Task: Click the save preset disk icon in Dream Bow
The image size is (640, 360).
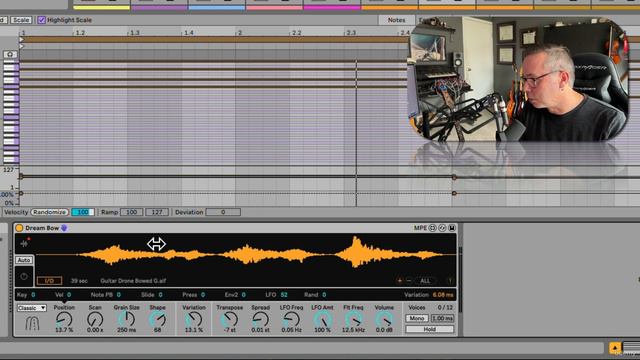Action: point(452,228)
